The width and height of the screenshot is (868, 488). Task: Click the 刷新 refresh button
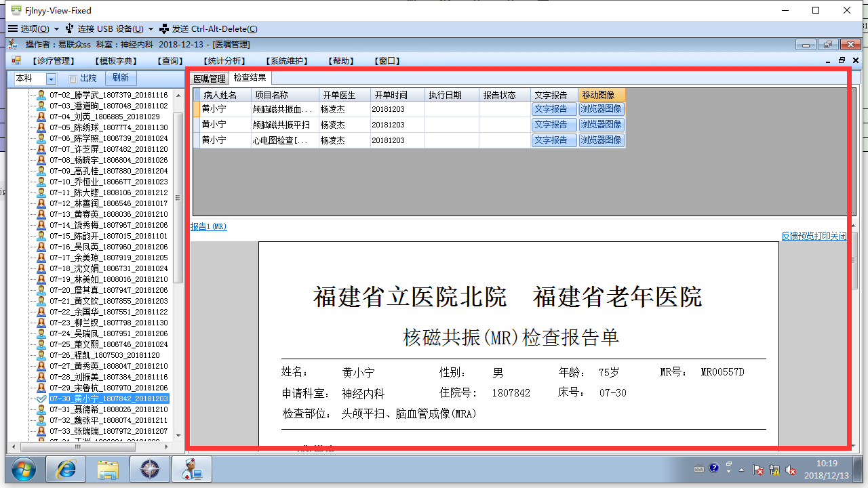tap(121, 79)
